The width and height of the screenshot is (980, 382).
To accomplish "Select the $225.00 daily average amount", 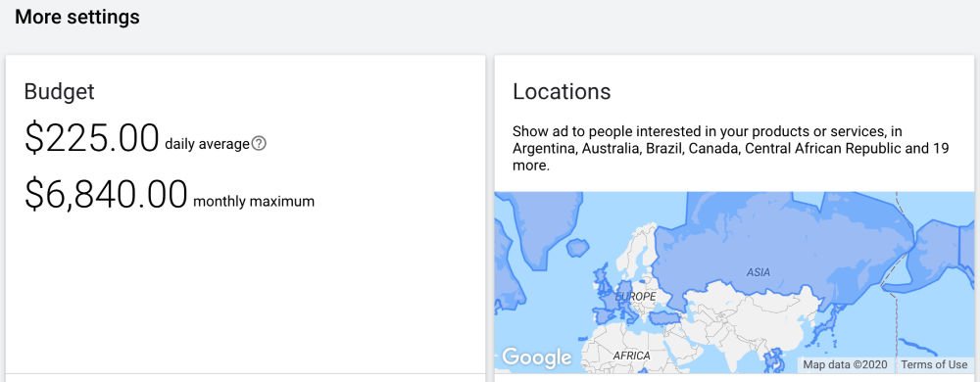I will tap(92, 138).
